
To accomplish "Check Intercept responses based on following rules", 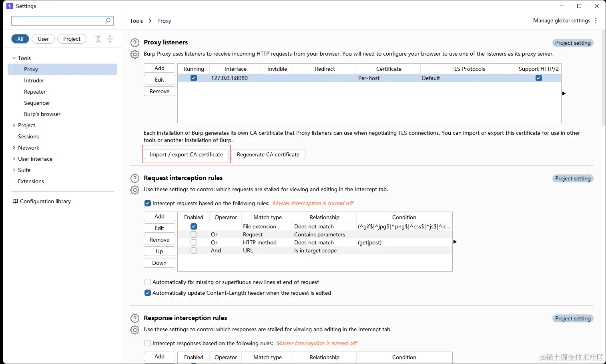I will coord(148,343).
